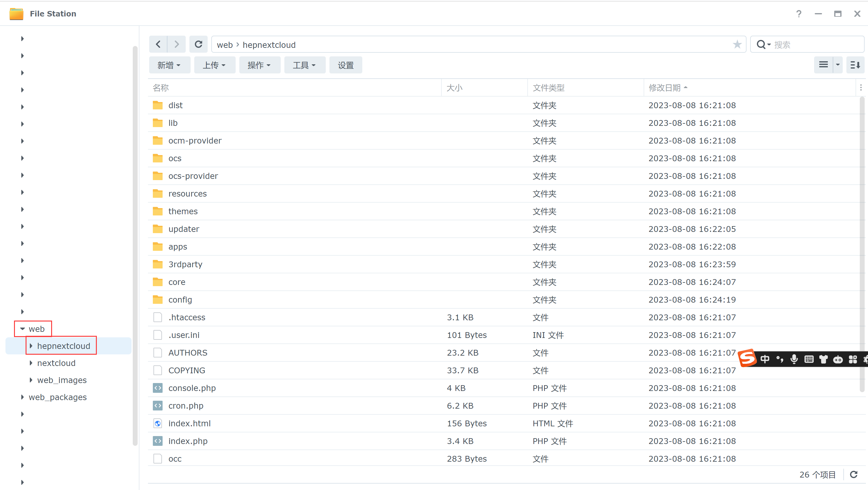The height and width of the screenshot is (490, 868).
Task: Open column options three-dot menu
Action: click(x=861, y=88)
